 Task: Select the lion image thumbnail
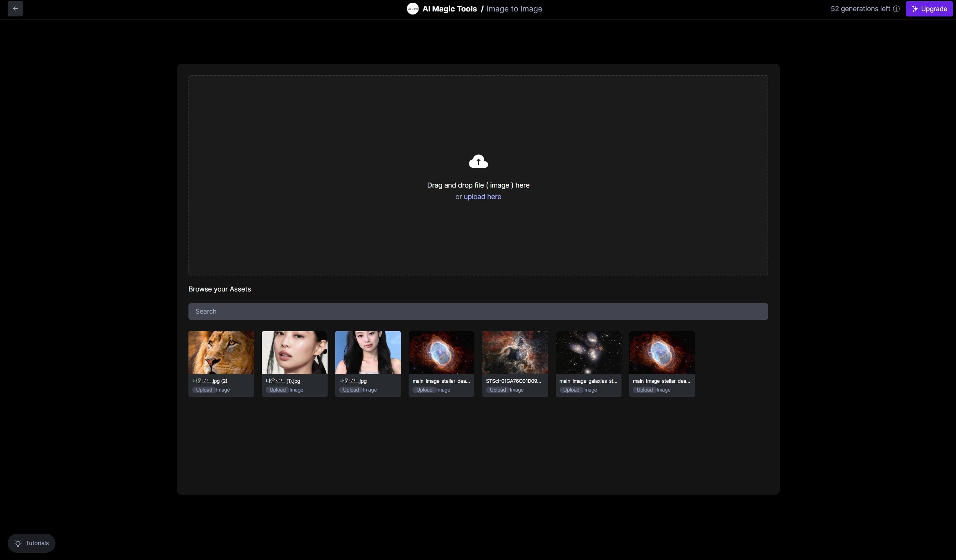coord(221,352)
